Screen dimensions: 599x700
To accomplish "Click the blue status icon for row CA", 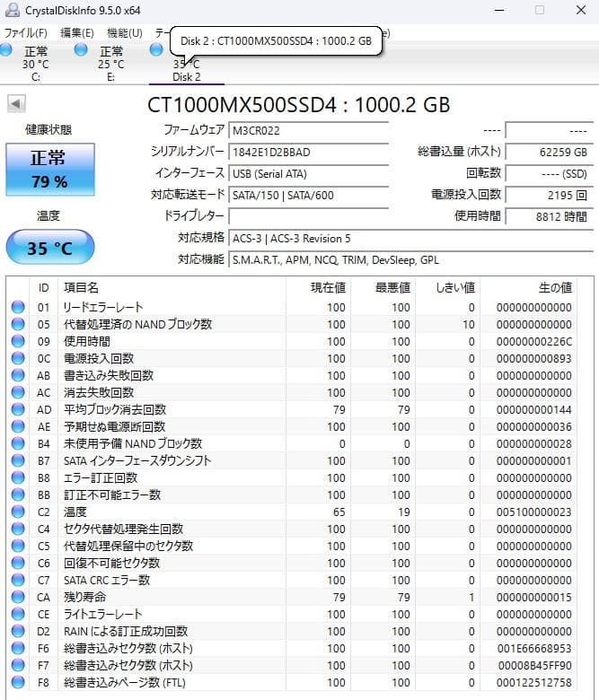I will tap(18, 597).
